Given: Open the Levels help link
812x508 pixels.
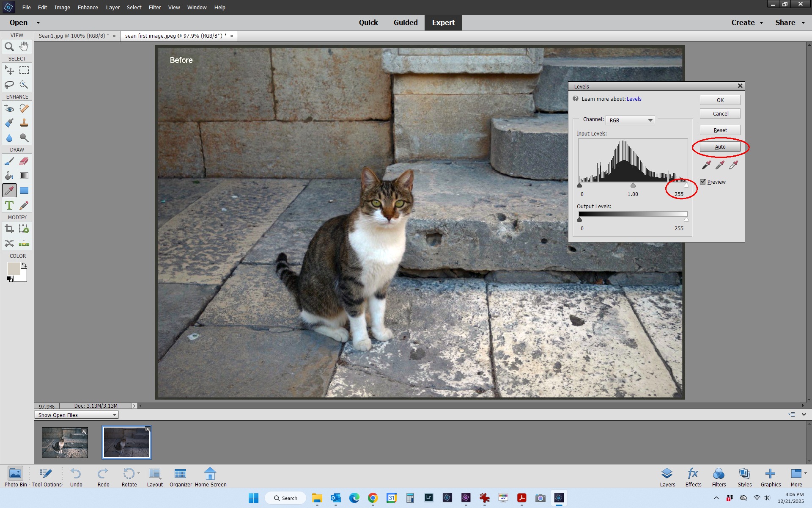Looking at the screenshot, I should click(x=634, y=99).
